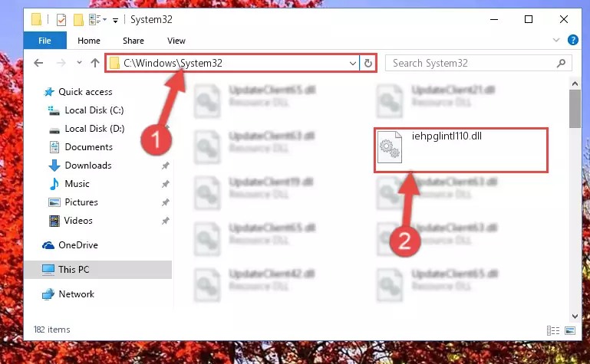590x364 pixels.
Task: Select Network in the navigation pane
Action: (x=76, y=293)
